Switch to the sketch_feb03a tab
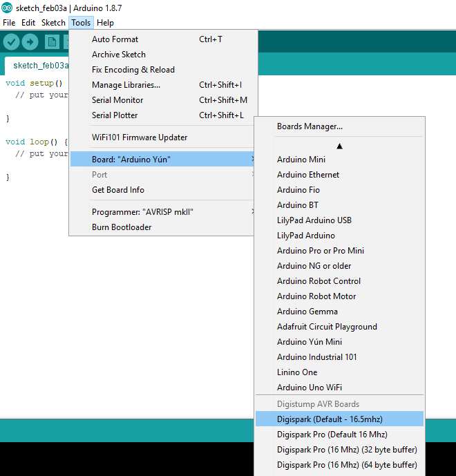Image resolution: width=456 pixels, height=476 pixels. pyautogui.click(x=37, y=66)
